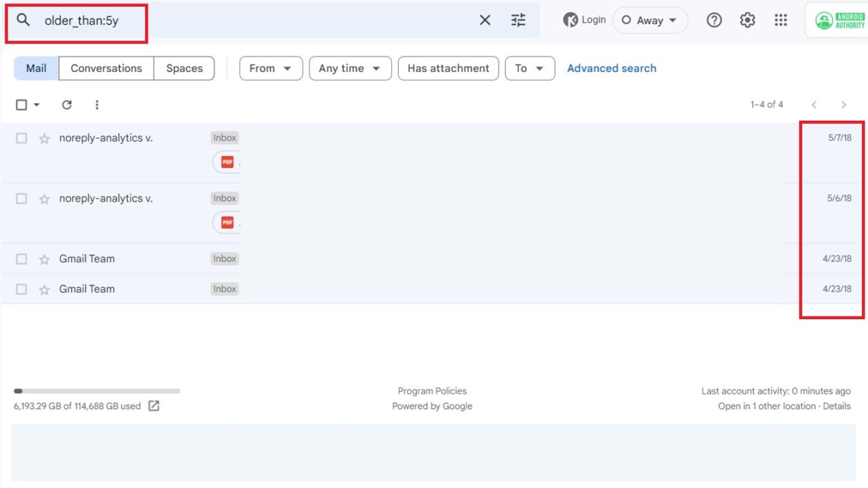The width and height of the screenshot is (868, 488).
Task: Open Settings gear icon
Action: [747, 20]
